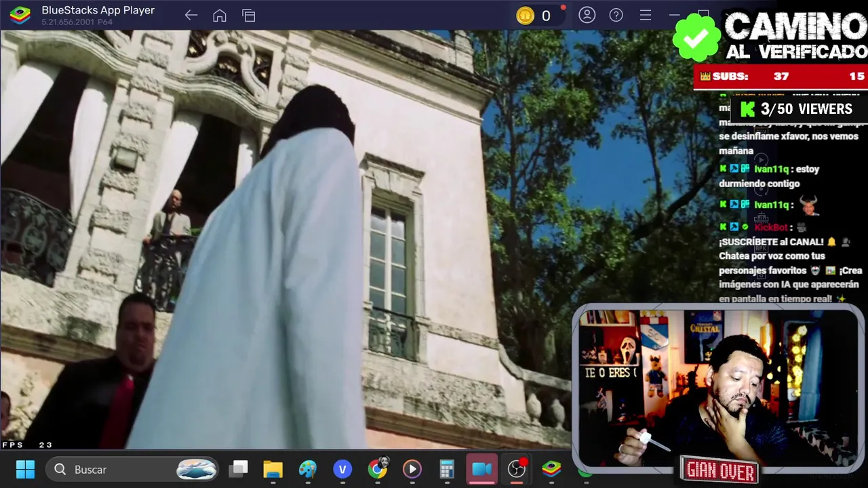Screen dimensions: 868x488
Task: Open the media player taskbar icon
Action: [412, 469]
